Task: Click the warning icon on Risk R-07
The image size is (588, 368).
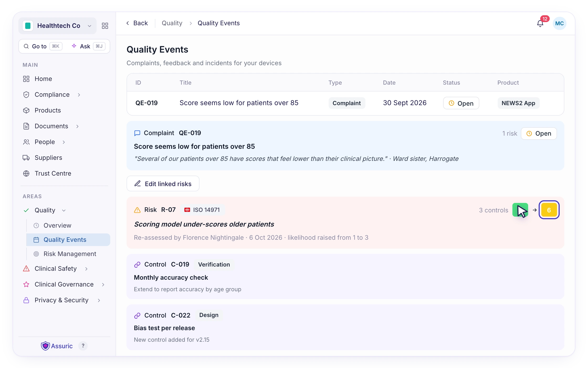Action: pos(137,210)
